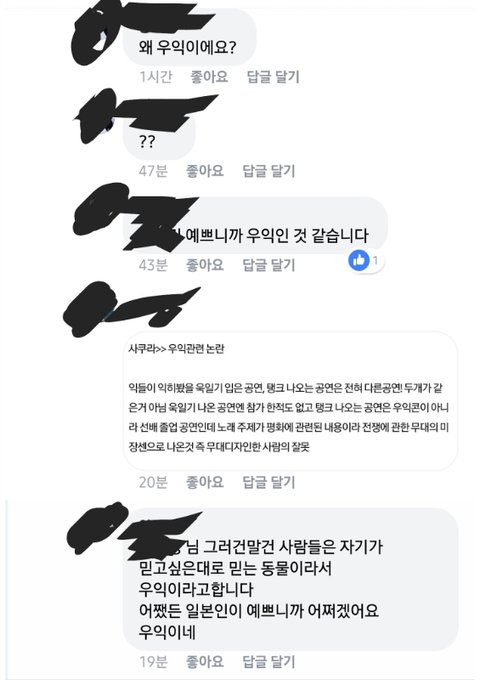The height and width of the screenshot is (680, 480).
Task: Click the 19분 timestamp on last comment
Action: (153, 662)
